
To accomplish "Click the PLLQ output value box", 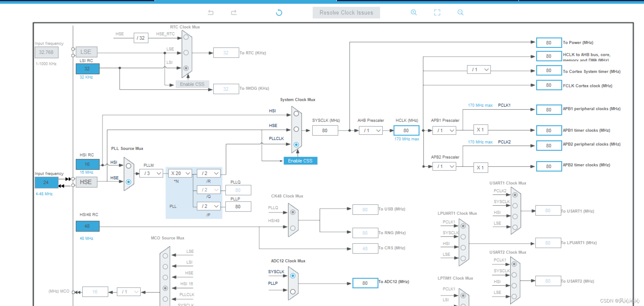I will coord(238,190).
